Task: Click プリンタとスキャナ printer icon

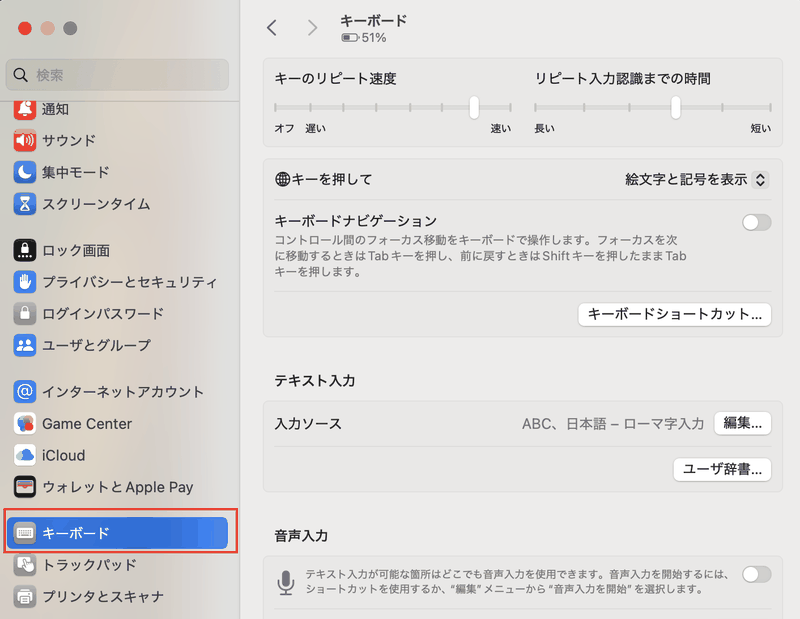Action: 24,597
